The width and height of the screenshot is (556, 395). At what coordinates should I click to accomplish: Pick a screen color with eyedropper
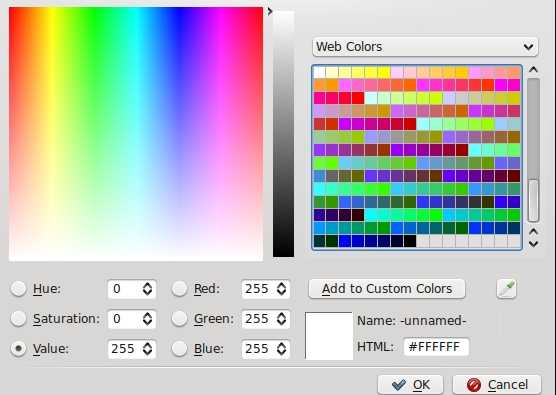(x=506, y=289)
